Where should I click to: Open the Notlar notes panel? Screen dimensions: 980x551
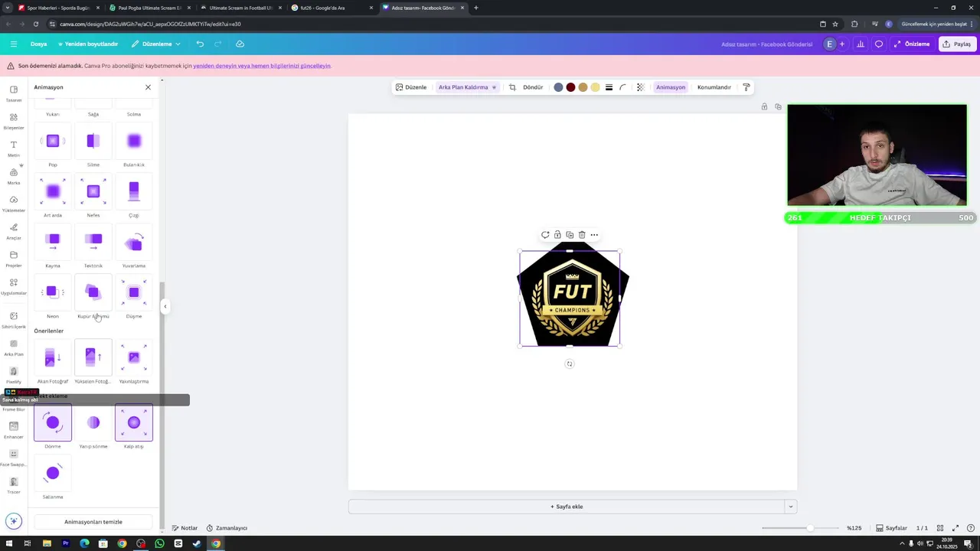(x=185, y=528)
